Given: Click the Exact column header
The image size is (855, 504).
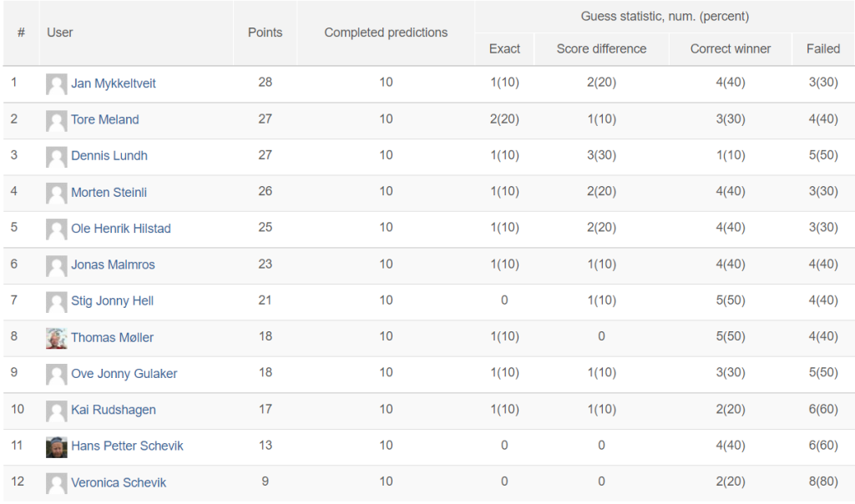Looking at the screenshot, I should [504, 49].
